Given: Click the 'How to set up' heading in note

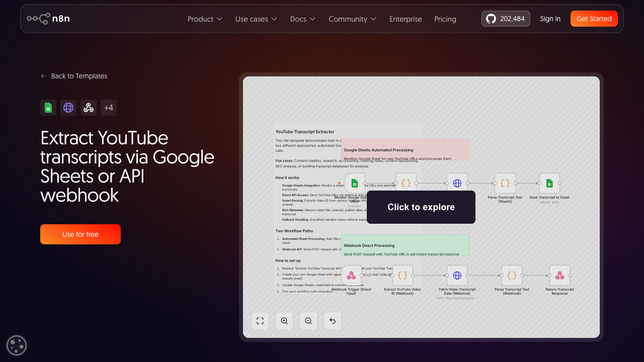Looking at the screenshot, I should pyautogui.click(x=288, y=260).
